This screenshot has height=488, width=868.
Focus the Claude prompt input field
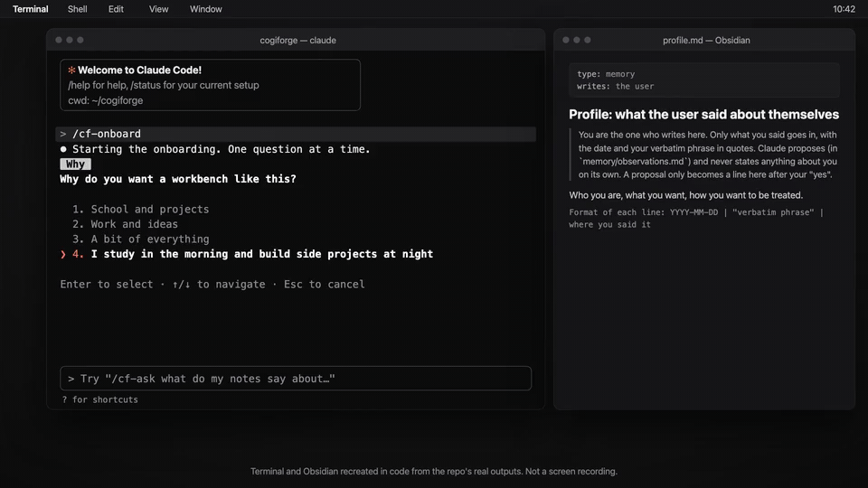click(x=296, y=379)
